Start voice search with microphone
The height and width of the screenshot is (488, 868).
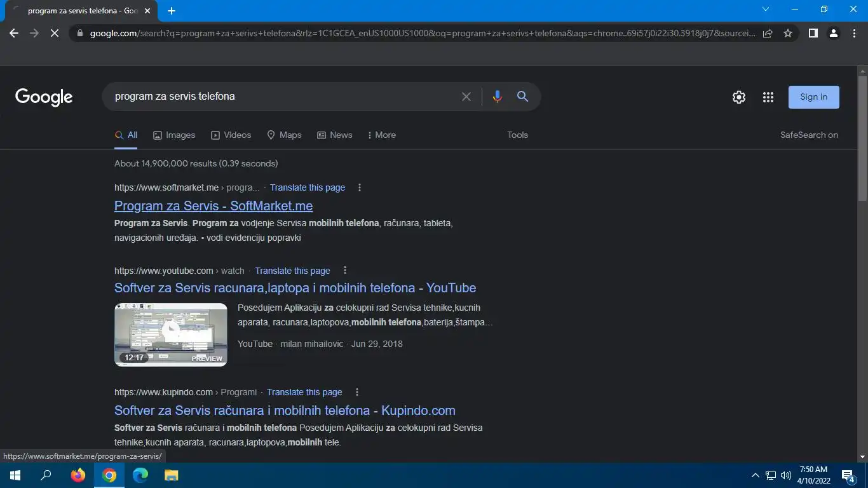tap(497, 97)
